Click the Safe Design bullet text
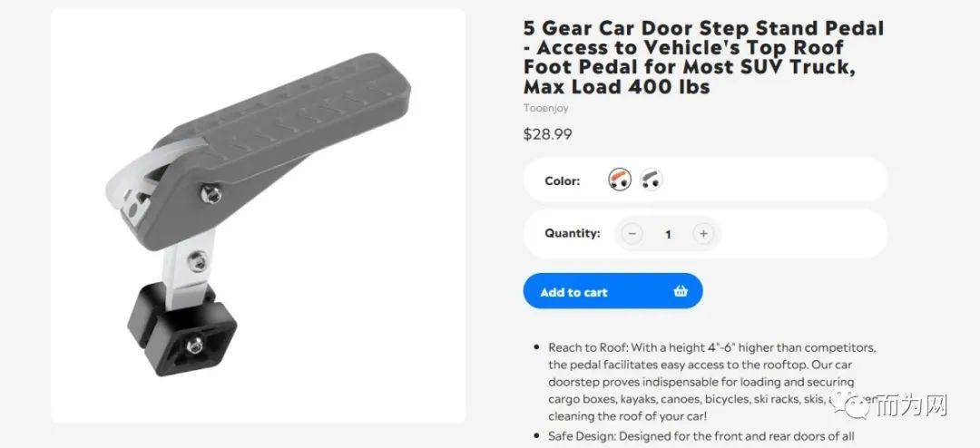 tap(701, 436)
